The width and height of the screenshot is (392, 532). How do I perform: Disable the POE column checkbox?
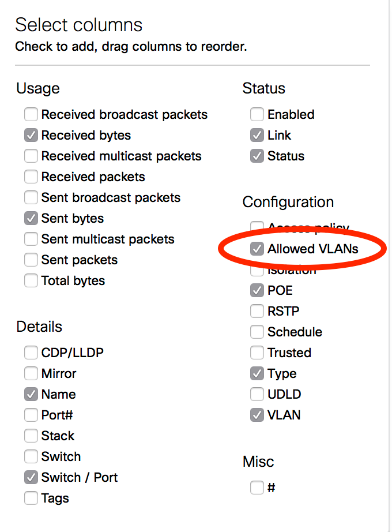coord(257,291)
